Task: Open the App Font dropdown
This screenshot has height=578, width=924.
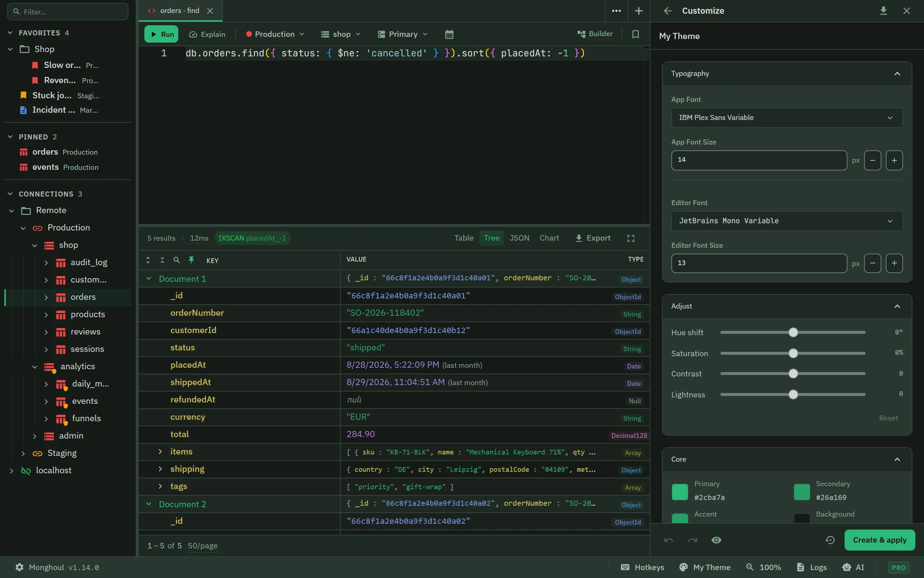Action: [786, 118]
